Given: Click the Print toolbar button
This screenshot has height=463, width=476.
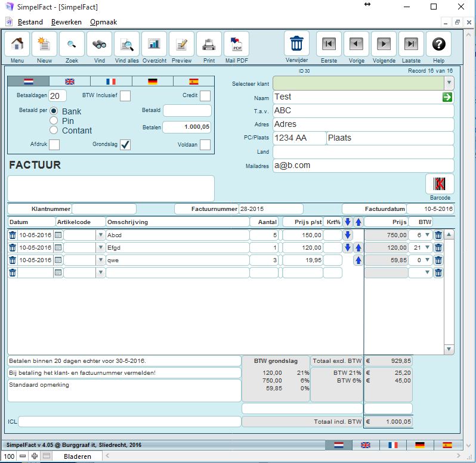Looking at the screenshot, I should coord(209,44).
